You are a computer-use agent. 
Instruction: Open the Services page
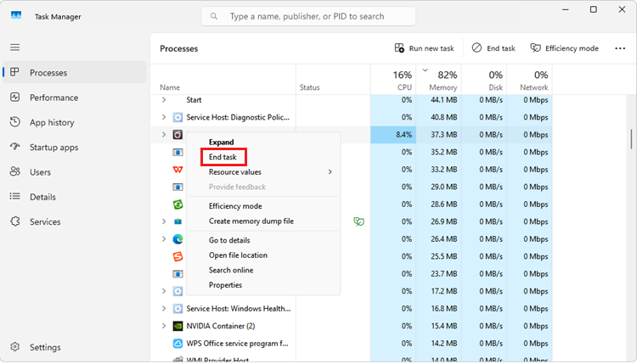click(75, 221)
